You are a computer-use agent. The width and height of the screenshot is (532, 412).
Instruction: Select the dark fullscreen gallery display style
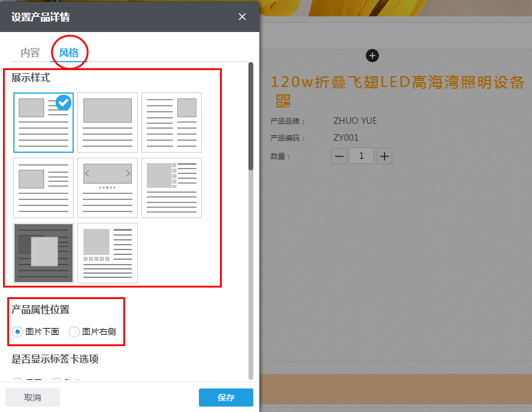pyautogui.click(x=44, y=253)
